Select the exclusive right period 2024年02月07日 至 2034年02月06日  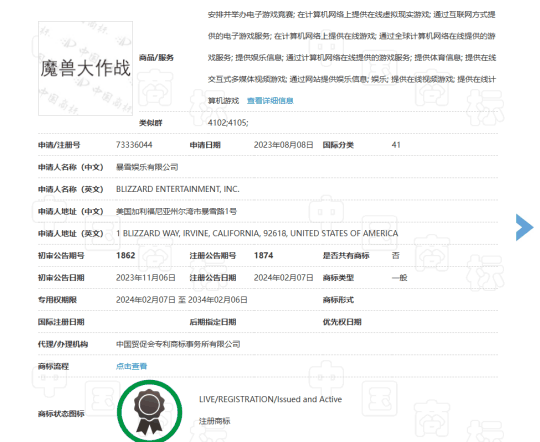click(181, 300)
